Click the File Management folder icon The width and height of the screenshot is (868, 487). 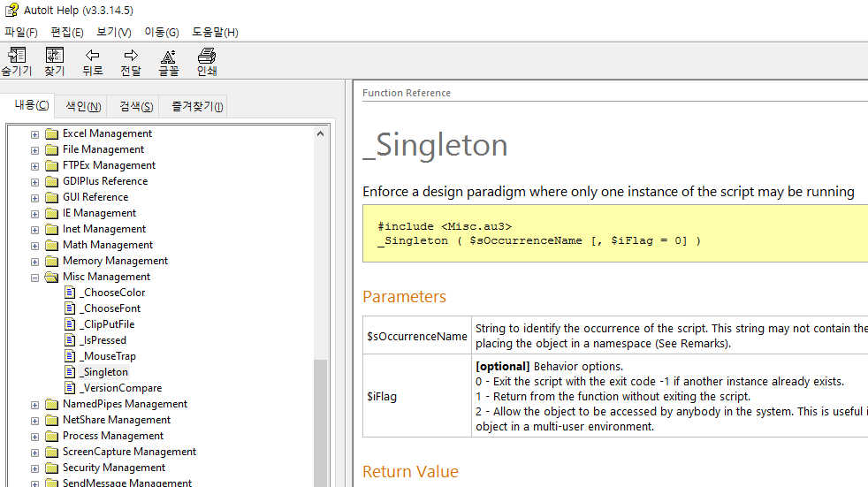[51, 150]
